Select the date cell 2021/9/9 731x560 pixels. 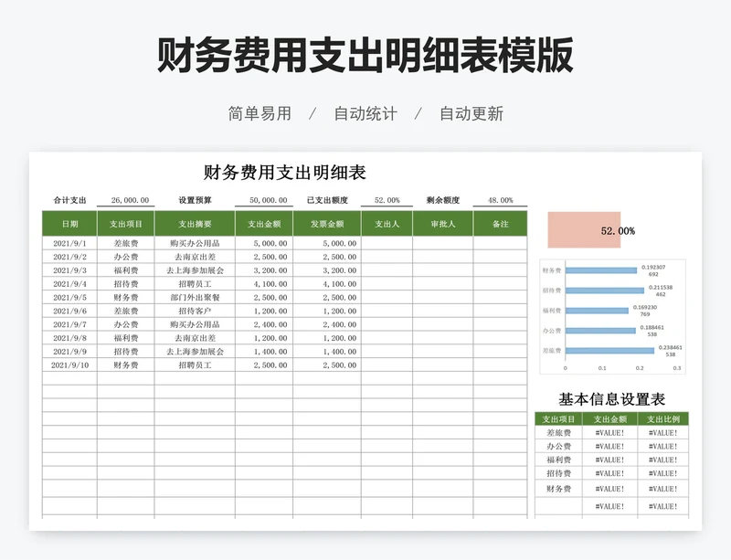(x=70, y=352)
